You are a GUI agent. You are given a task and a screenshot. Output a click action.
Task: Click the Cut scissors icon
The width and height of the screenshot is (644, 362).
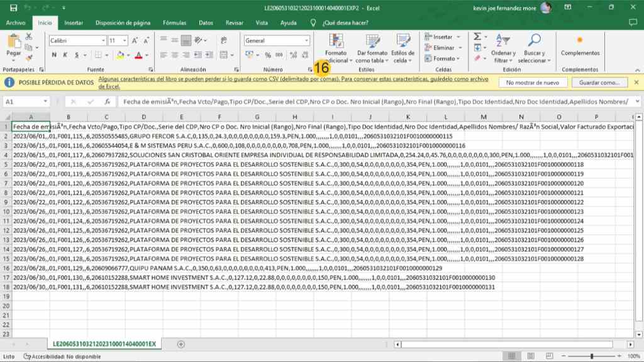[29, 37]
